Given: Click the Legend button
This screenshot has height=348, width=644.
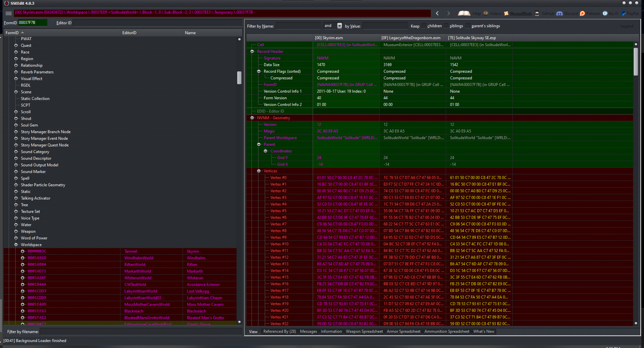Looking at the screenshot, I should pyautogui.click(x=627, y=26).
